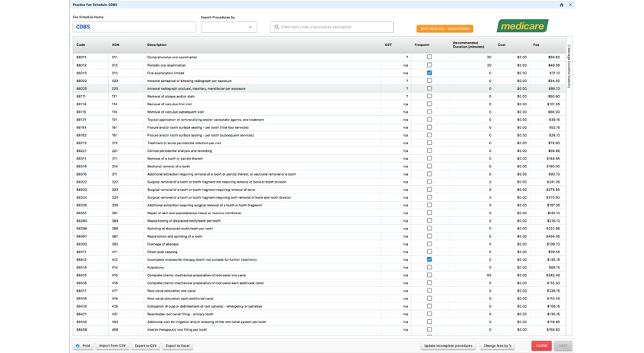
Task: Click Import from CSV
Action: pyautogui.click(x=113, y=345)
